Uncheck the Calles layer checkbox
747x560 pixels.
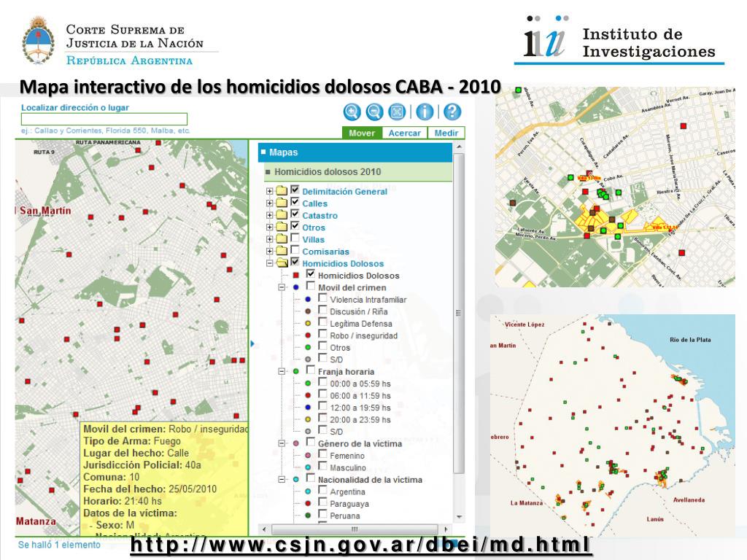(x=295, y=201)
